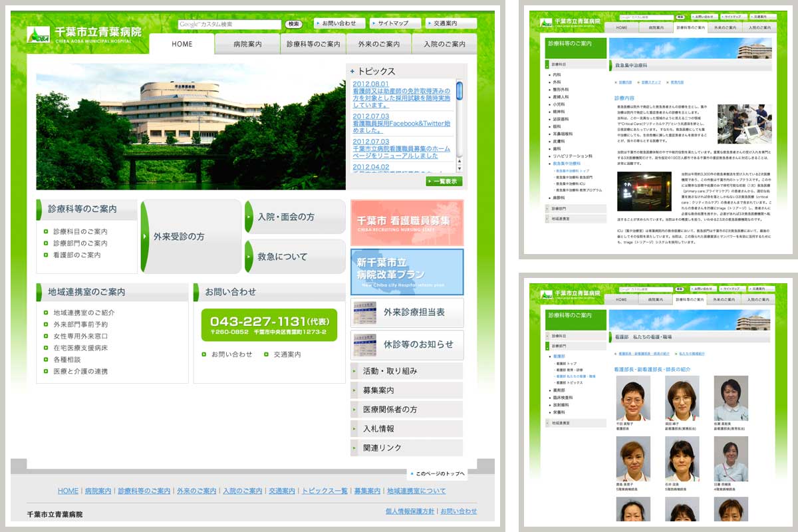Open the 一覧表示 topics list button

coord(444,181)
